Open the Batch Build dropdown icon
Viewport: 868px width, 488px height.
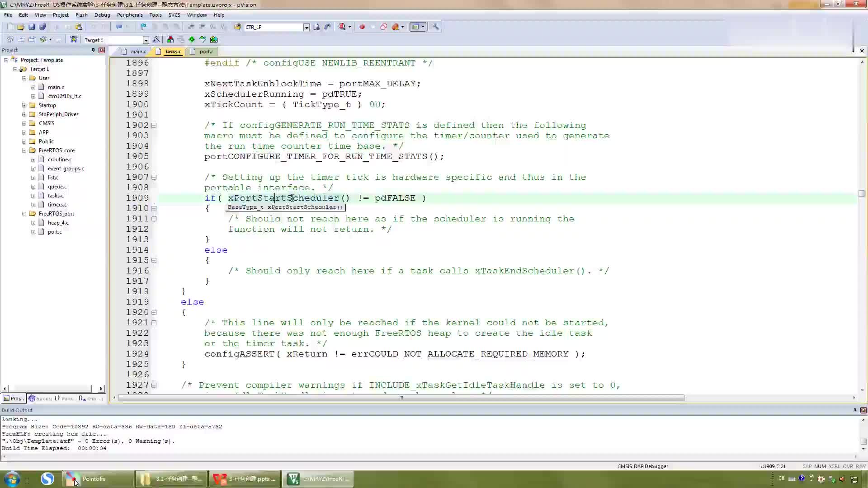(x=45, y=39)
